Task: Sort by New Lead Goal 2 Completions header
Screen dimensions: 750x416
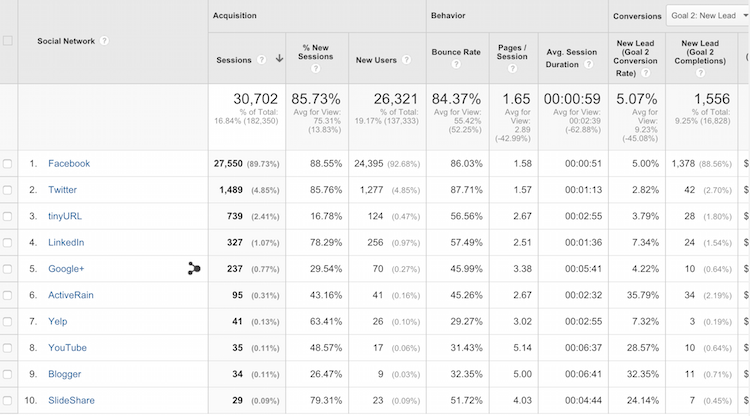Action: (x=700, y=52)
